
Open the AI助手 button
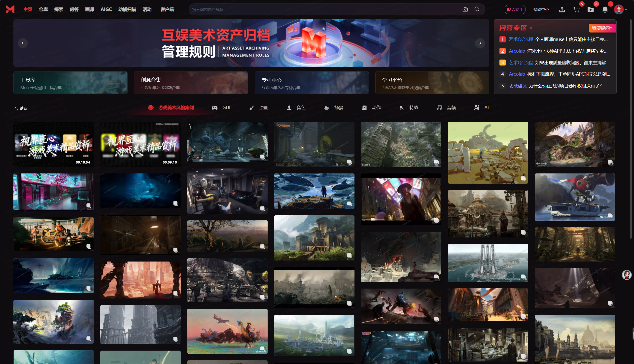pos(515,9)
